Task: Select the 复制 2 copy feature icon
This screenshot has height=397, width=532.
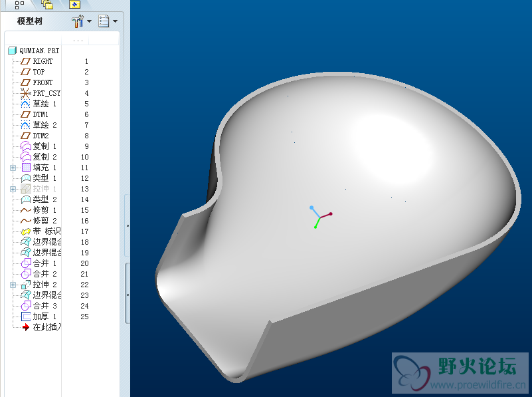Action: 26,157
